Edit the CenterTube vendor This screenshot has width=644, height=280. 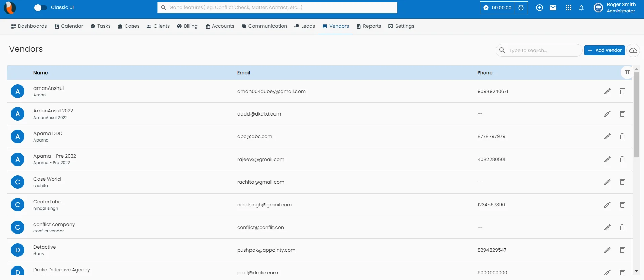(x=607, y=205)
